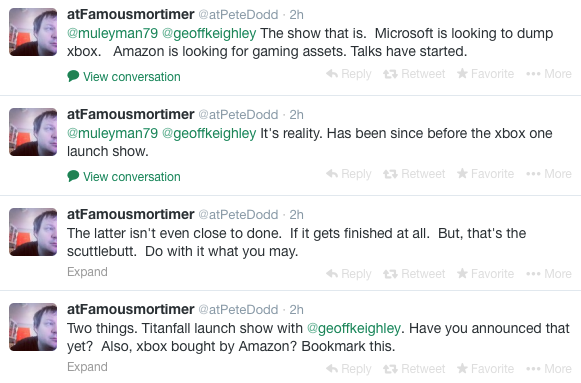
Task: Retweet the 'Talks have started' tweet
Action: (414, 74)
